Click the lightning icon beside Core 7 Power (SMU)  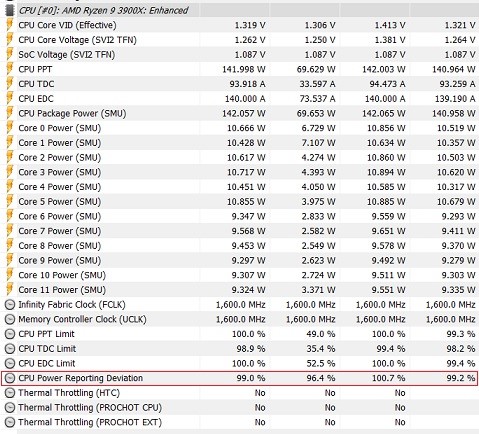point(10,231)
